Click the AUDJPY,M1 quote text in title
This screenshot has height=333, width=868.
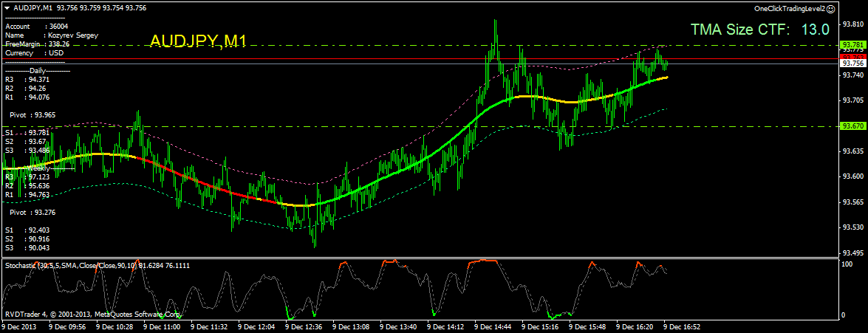80,8
